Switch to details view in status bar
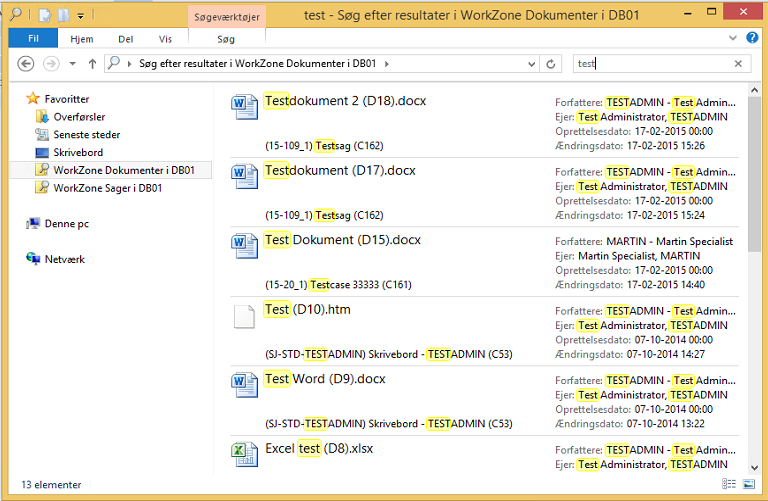This screenshot has width=768, height=501. pos(729,484)
